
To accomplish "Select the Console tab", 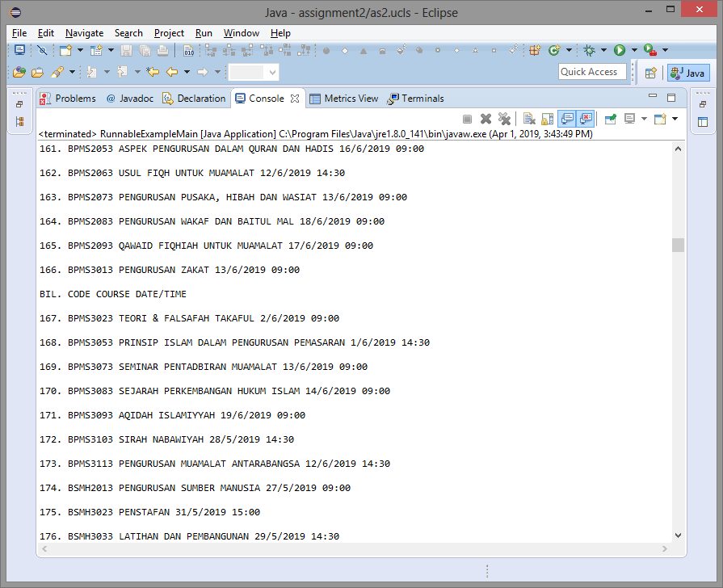I will (x=259, y=99).
